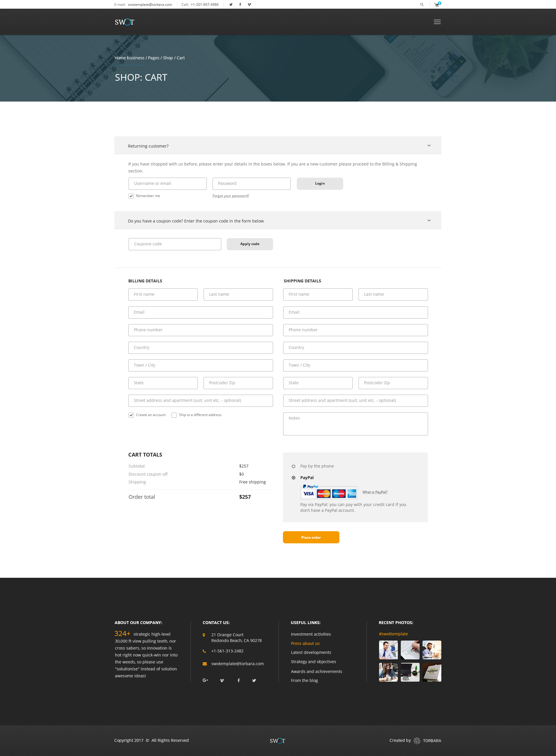Open the hamburger menu icon

pyautogui.click(x=437, y=22)
